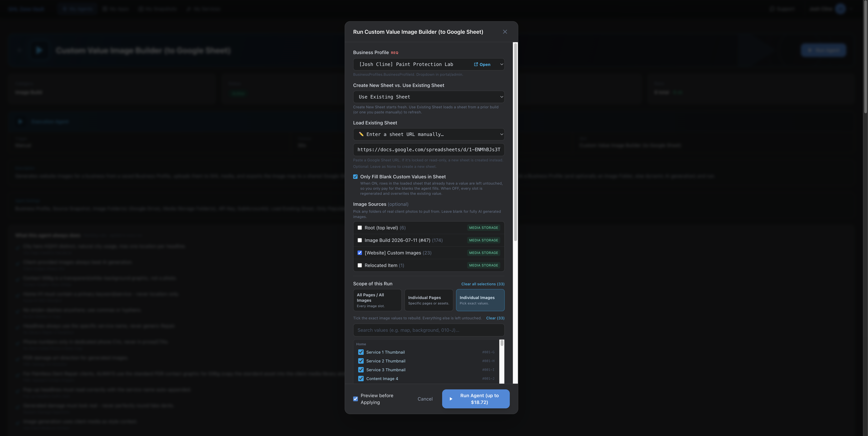Click the #001-J value code
868x436 pixels.
tap(488, 378)
